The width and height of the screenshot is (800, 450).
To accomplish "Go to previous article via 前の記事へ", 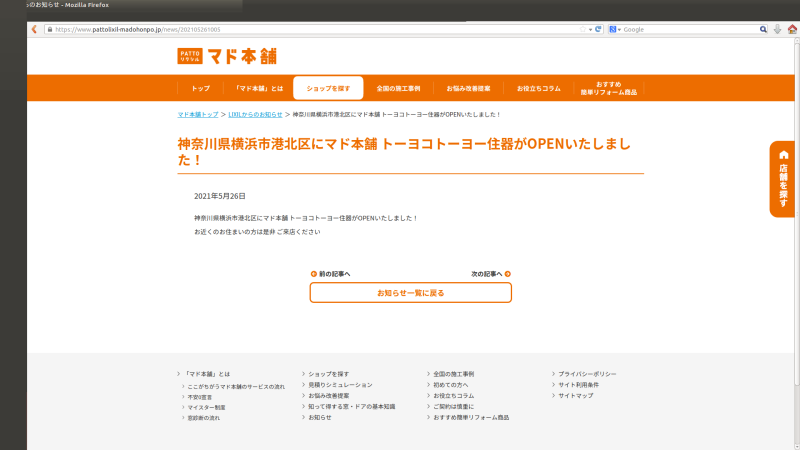I will [331, 274].
